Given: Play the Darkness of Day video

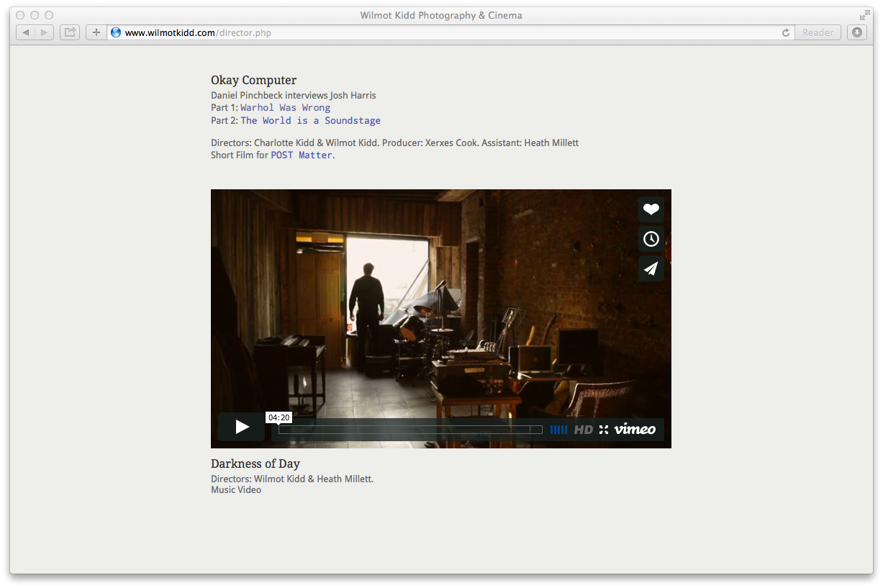Looking at the screenshot, I should [242, 428].
